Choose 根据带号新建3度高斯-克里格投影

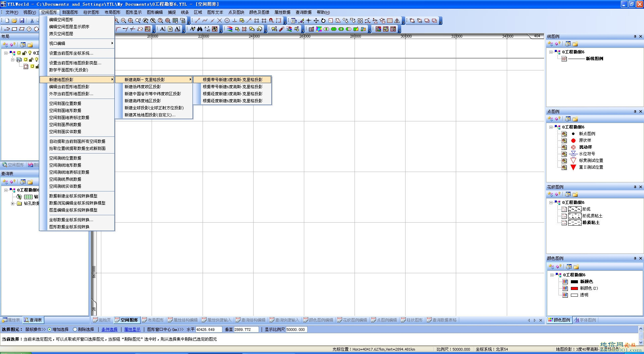tap(232, 80)
